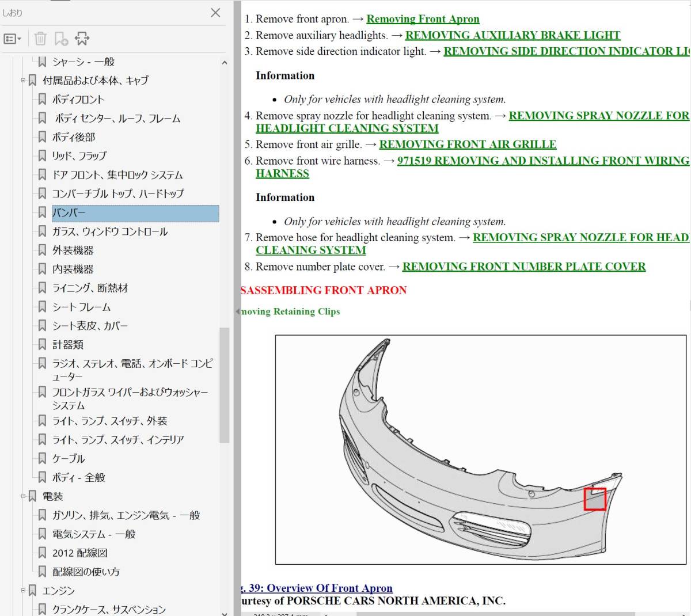Follow the REMOVING FRONT AIR GRILLE link

(468, 145)
